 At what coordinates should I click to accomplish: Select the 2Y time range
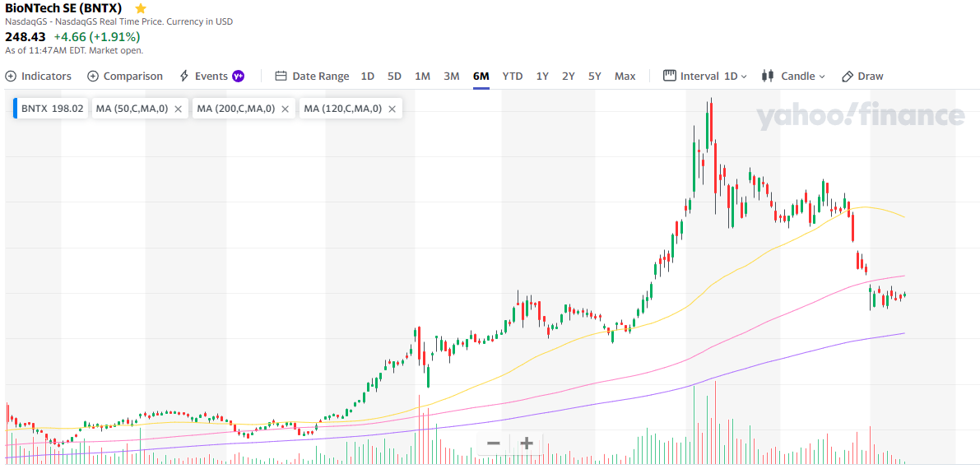[568, 77]
